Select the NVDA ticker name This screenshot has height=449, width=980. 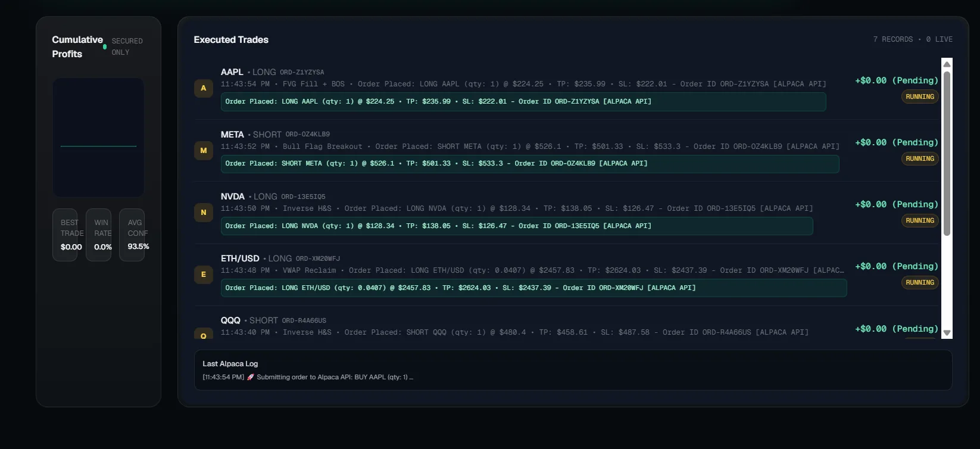[x=233, y=197]
